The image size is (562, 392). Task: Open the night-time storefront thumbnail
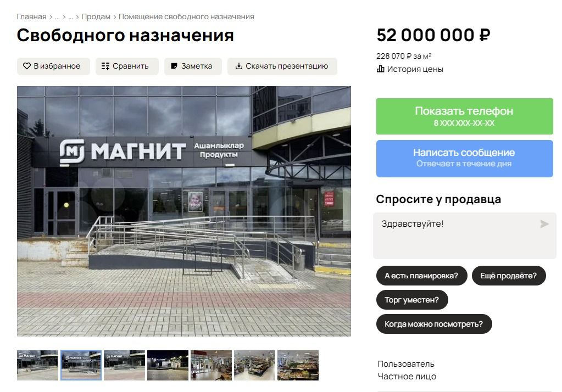pos(168,365)
